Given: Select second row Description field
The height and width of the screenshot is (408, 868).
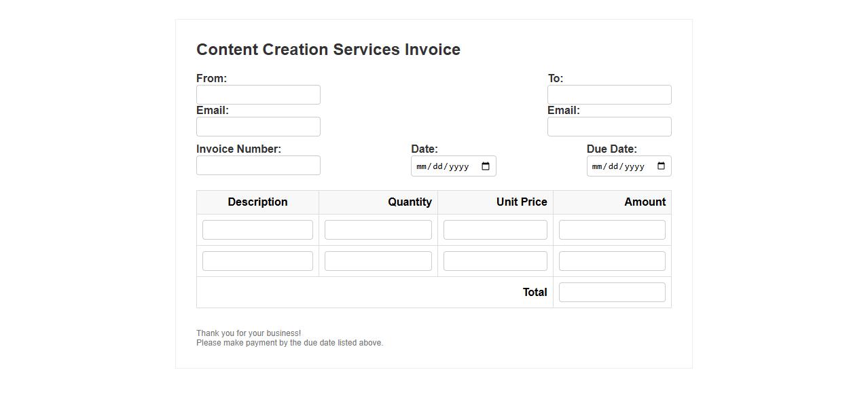Looking at the screenshot, I should (257, 261).
